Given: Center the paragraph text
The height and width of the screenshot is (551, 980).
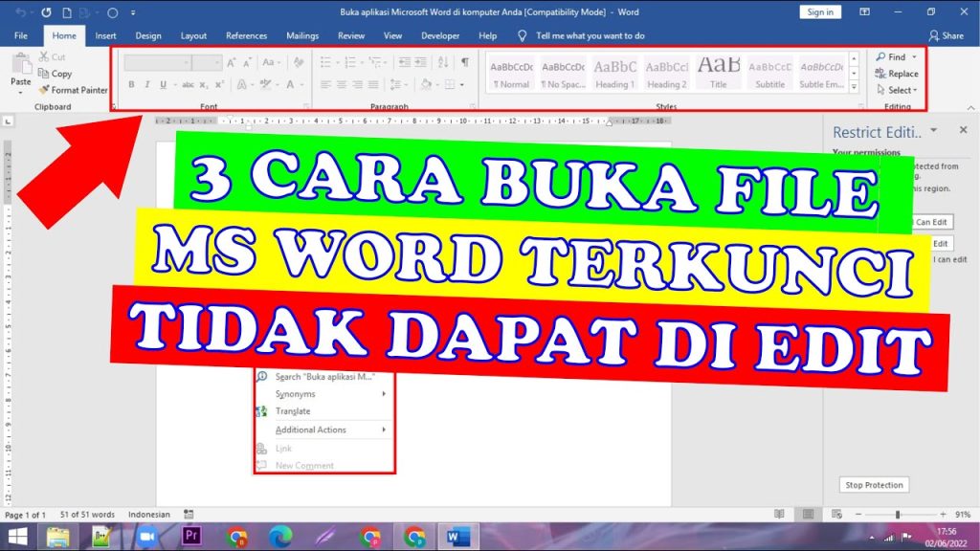Looking at the screenshot, I should (342, 84).
